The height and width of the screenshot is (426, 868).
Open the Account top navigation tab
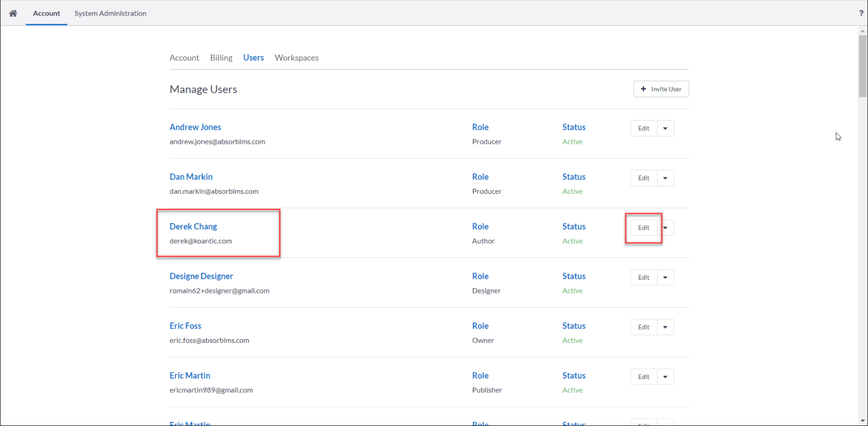(x=46, y=13)
